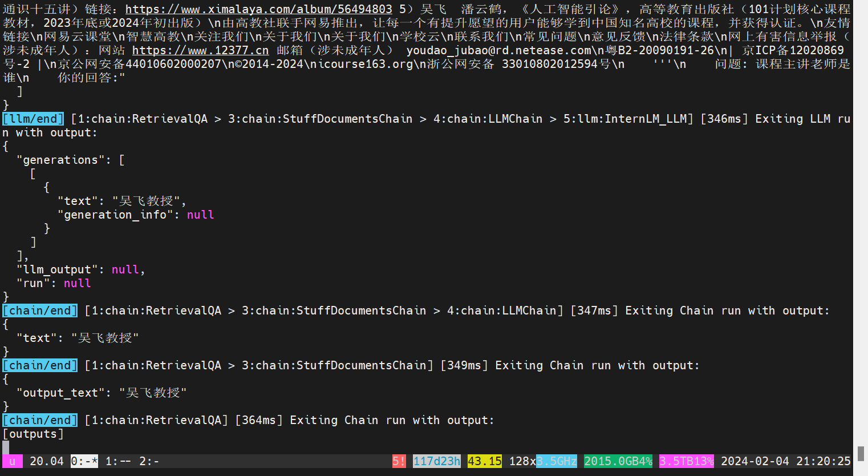The image size is (868, 476).
Task: Click the 117d23h uptime indicator
Action: 437,461
